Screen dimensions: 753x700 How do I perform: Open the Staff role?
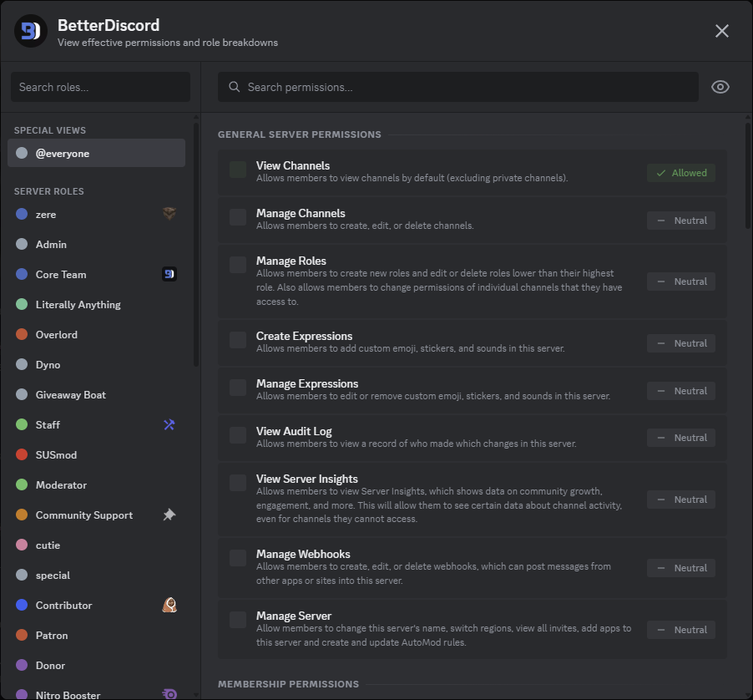click(97, 424)
